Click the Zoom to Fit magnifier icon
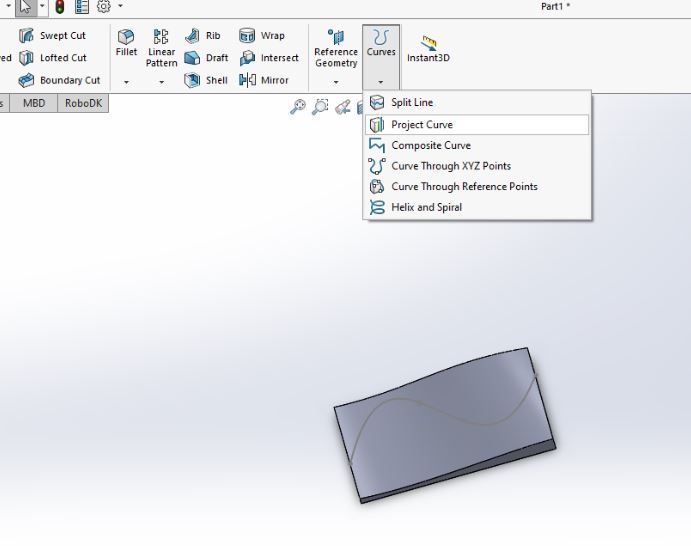This screenshot has width=691, height=546. (x=298, y=107)
